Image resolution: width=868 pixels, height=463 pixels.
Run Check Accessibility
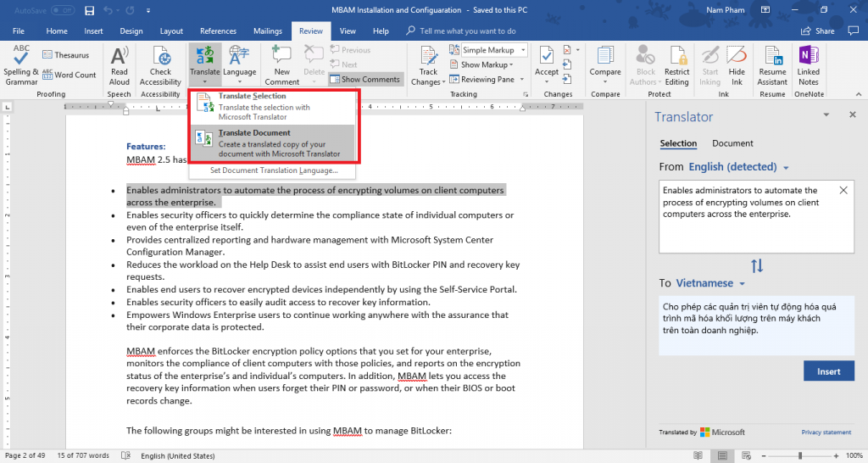tap(160, 65)
